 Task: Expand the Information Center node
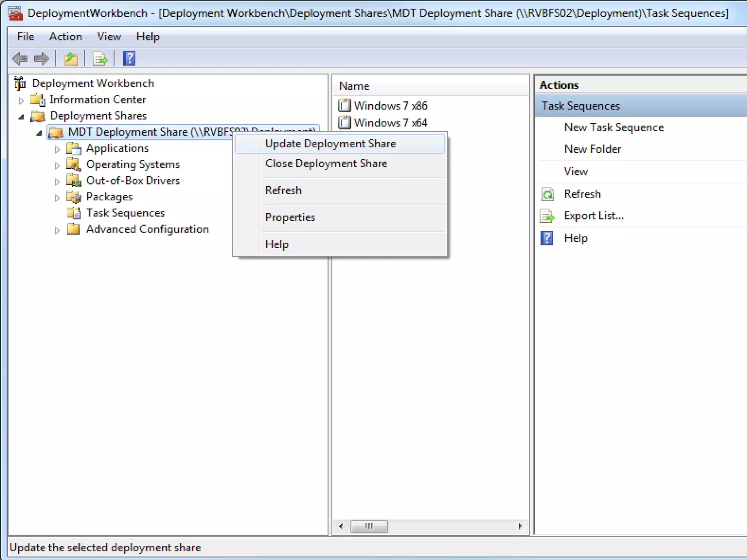21,100
